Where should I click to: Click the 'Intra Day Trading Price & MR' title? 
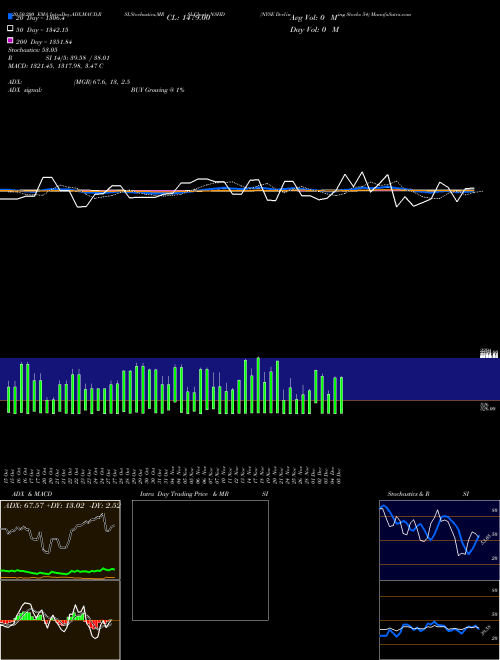pos(184,494)
